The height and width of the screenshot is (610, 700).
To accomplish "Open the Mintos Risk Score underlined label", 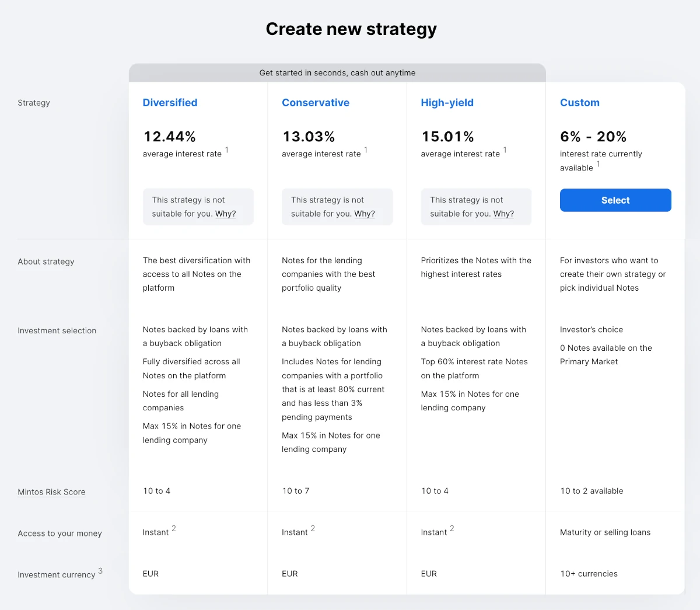I will coord(51,492).
